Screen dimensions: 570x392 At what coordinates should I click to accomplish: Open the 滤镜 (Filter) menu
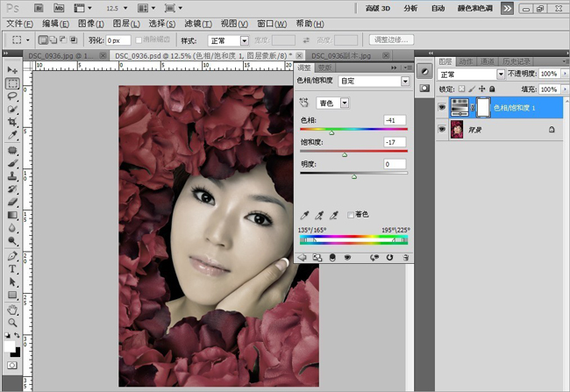pyautogui.click(x=198, y=24)
